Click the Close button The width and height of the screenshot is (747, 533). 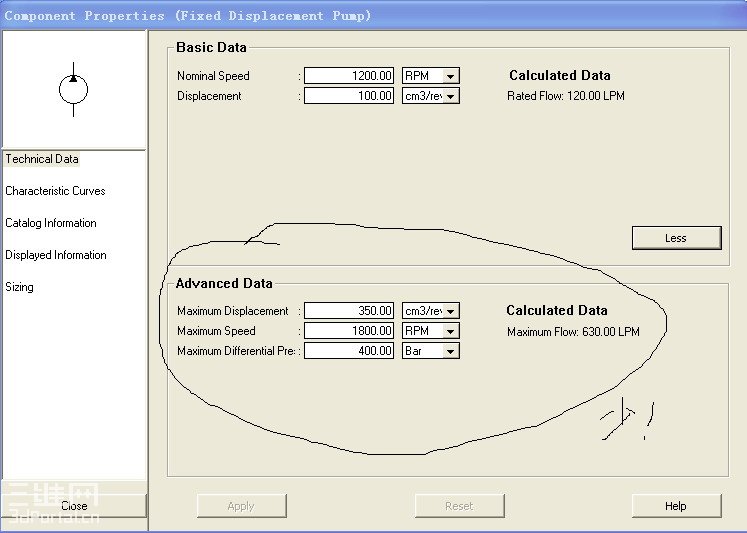coord(74,505)
